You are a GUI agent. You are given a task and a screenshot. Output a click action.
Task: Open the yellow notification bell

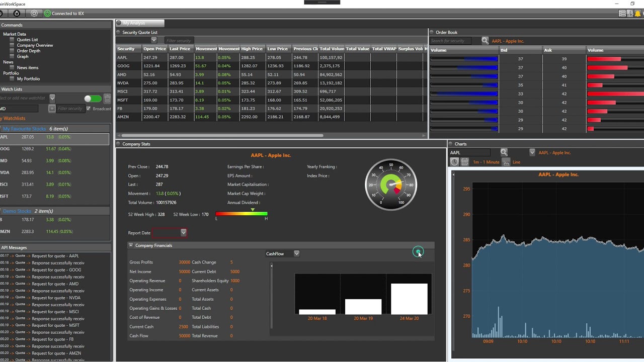coord(638,14)
